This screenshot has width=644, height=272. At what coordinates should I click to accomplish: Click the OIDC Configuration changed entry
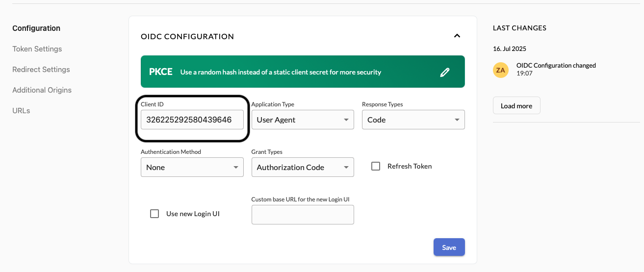coord(556,65)
